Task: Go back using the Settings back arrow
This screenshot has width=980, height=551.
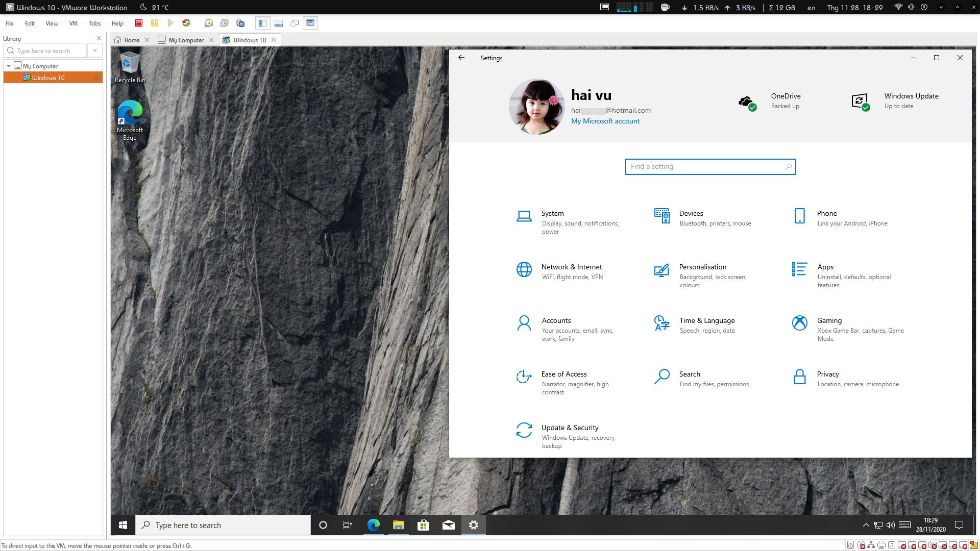Action: [461, 58]
